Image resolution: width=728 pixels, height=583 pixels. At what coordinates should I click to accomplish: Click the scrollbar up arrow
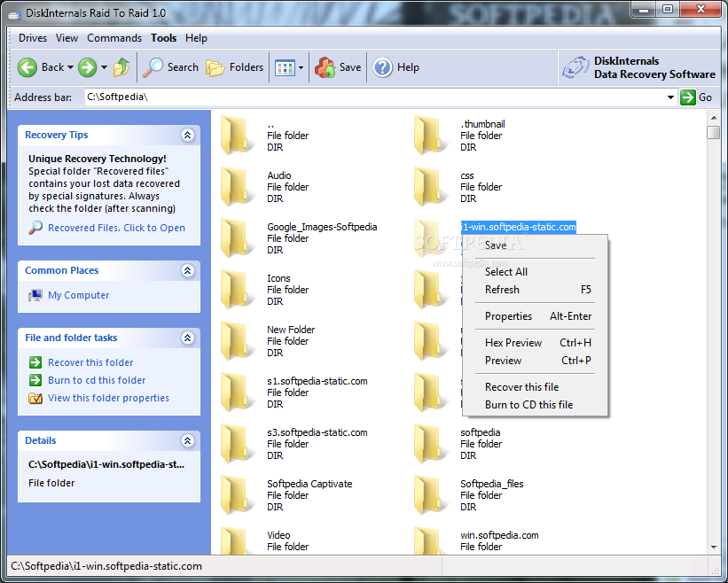[714, 118]
